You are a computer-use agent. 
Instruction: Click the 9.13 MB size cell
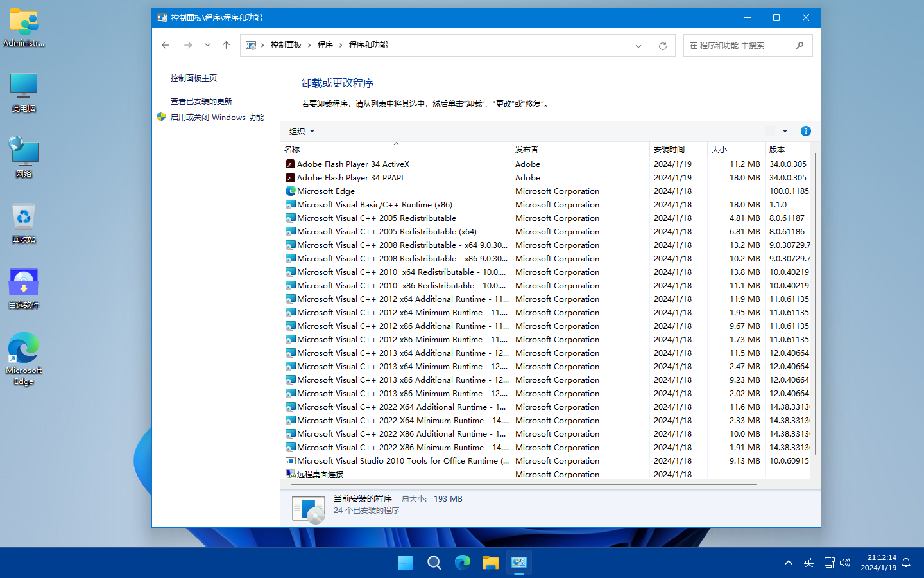(x=744, y=461)
